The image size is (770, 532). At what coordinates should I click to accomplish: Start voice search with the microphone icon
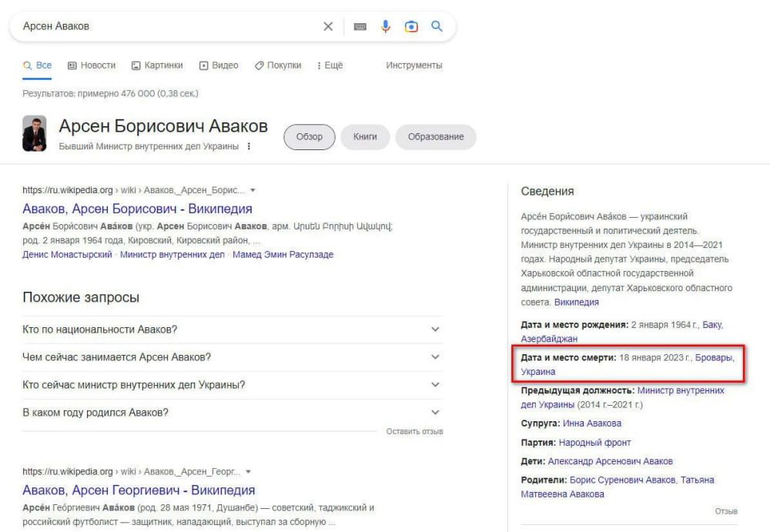tap(384, 25)
